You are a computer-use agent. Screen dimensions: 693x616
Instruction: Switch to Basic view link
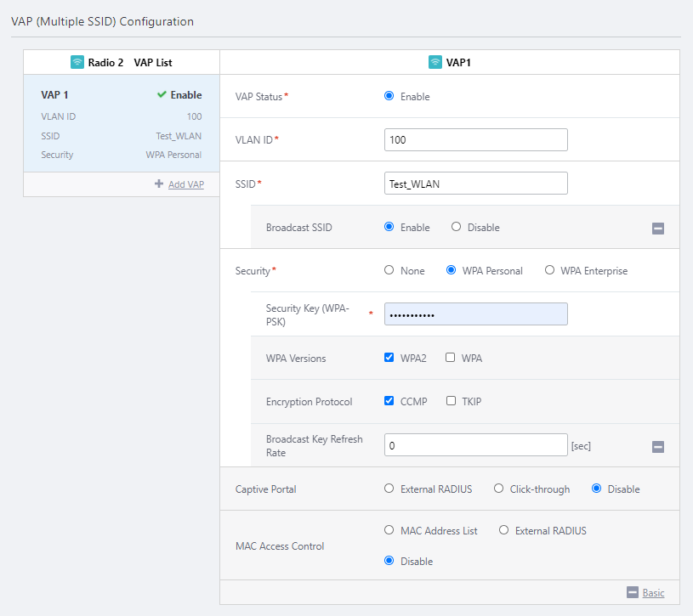point(653,593)
